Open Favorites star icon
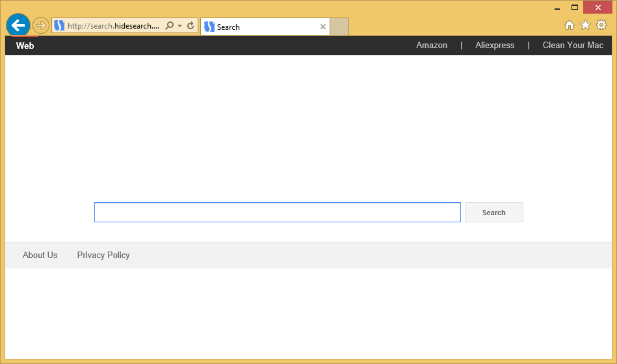 [x=585, y=25]
